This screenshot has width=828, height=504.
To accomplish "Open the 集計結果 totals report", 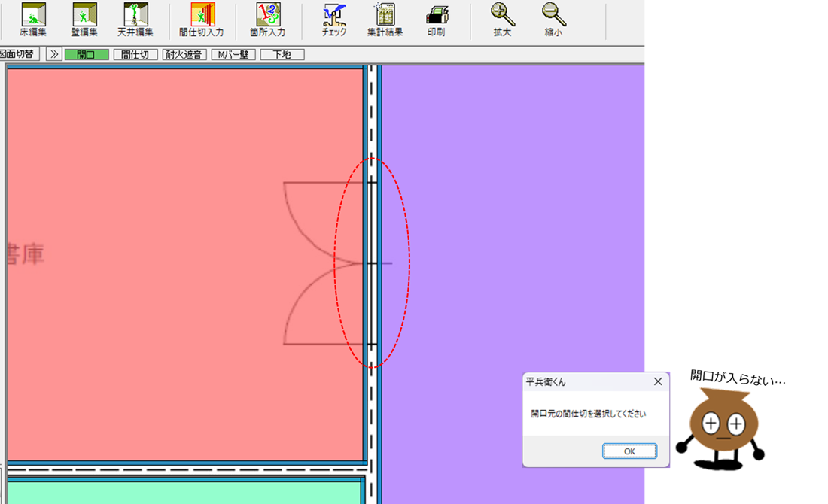I will [x=385, y=20].
